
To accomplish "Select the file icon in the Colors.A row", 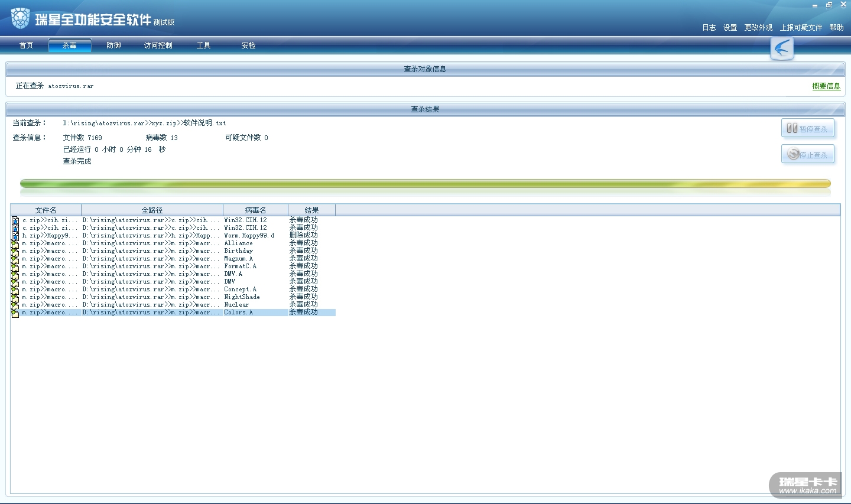I will pyautogui.click(x=15, y=313).
